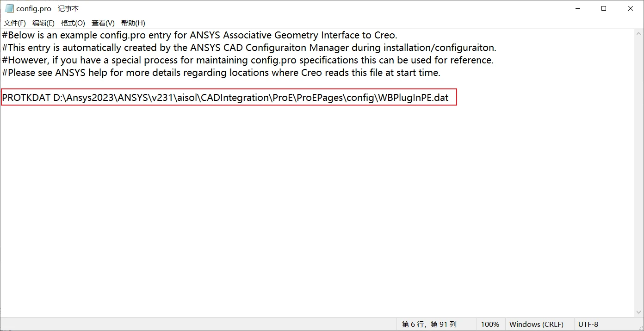Image resolution: width=644 pixels, height=331 pixels.
Task: Click the vertical scrollbar down arrow
Action: pos(639,312)
